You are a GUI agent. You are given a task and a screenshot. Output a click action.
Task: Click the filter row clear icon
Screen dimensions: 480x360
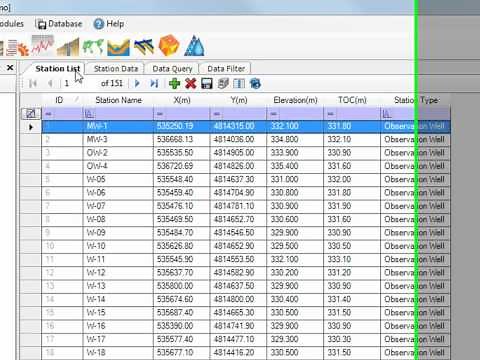click(x=31, y=114)
